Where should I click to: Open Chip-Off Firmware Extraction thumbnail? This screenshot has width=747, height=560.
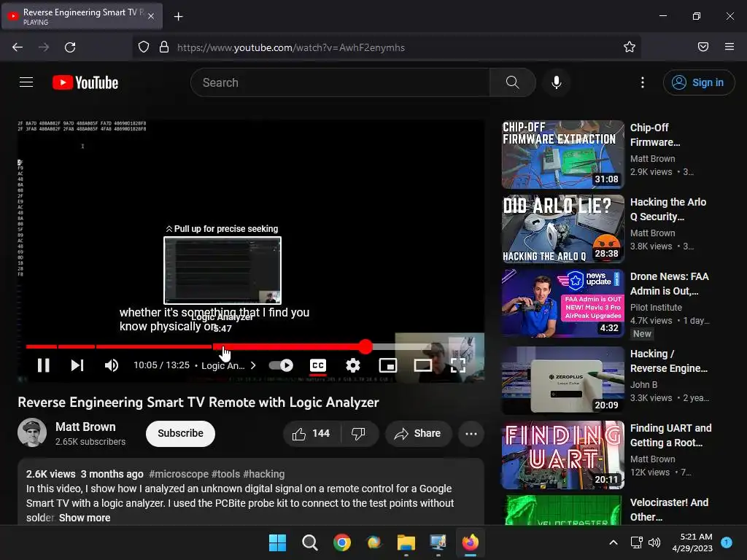(x=562, y=155)
